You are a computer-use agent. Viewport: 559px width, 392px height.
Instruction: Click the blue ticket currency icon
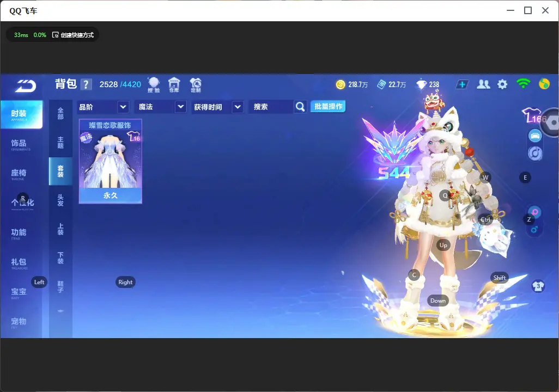coord(381,84)
